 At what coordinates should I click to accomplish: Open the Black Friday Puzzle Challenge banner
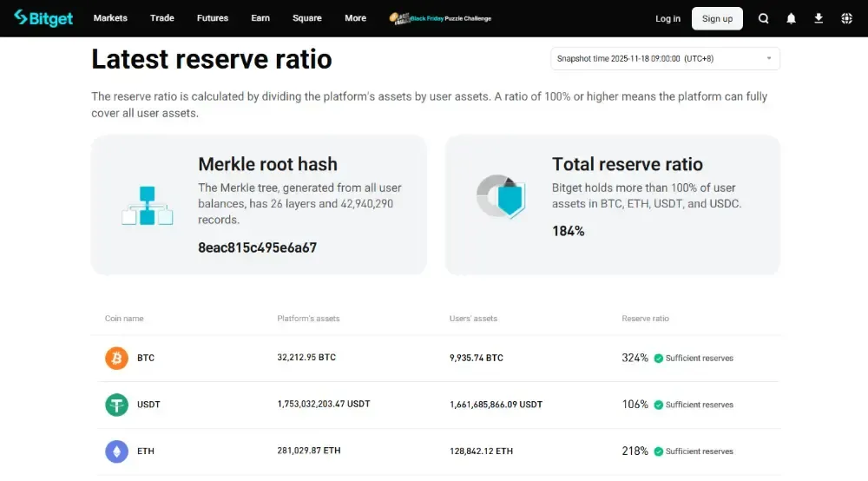click(440, 18)
